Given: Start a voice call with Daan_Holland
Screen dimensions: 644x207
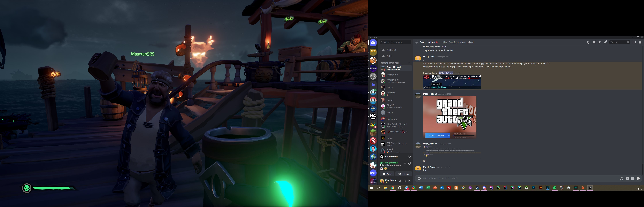Looking at the screenshot, I should click(x=588, y=42).
